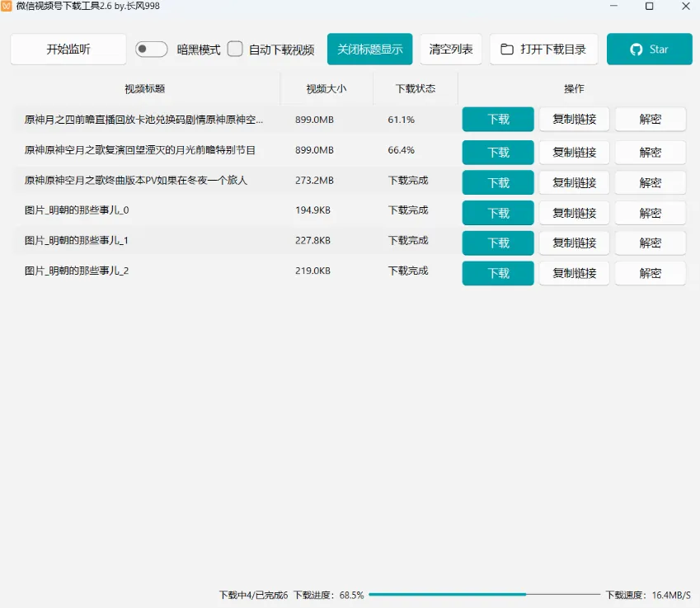This screenshot has height=608, width=700.
Task: Click the 273.2MB size cell
Action: tap(314, 181)
